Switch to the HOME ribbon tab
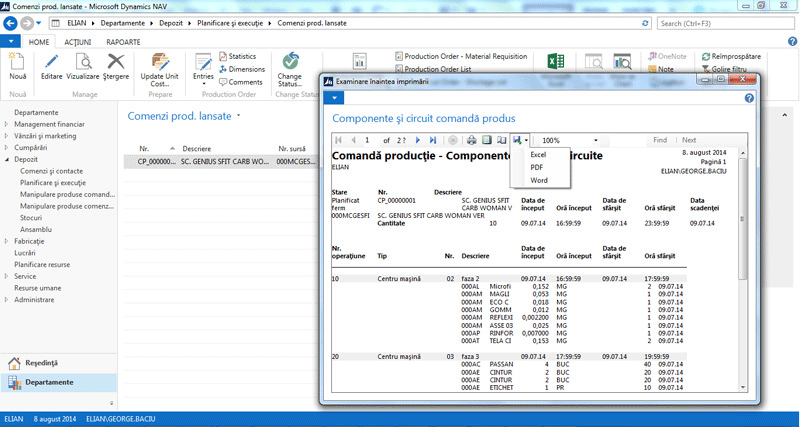 (x=39, y=42)
